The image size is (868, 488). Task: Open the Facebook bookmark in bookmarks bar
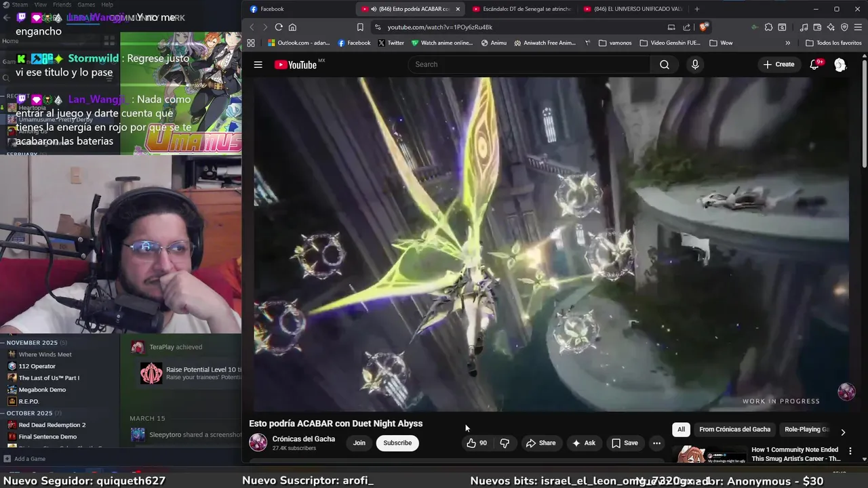point(354,43)
